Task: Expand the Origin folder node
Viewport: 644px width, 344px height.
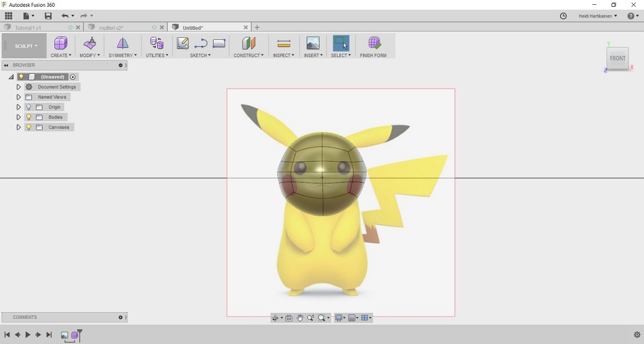Action: tap(18, 107)
